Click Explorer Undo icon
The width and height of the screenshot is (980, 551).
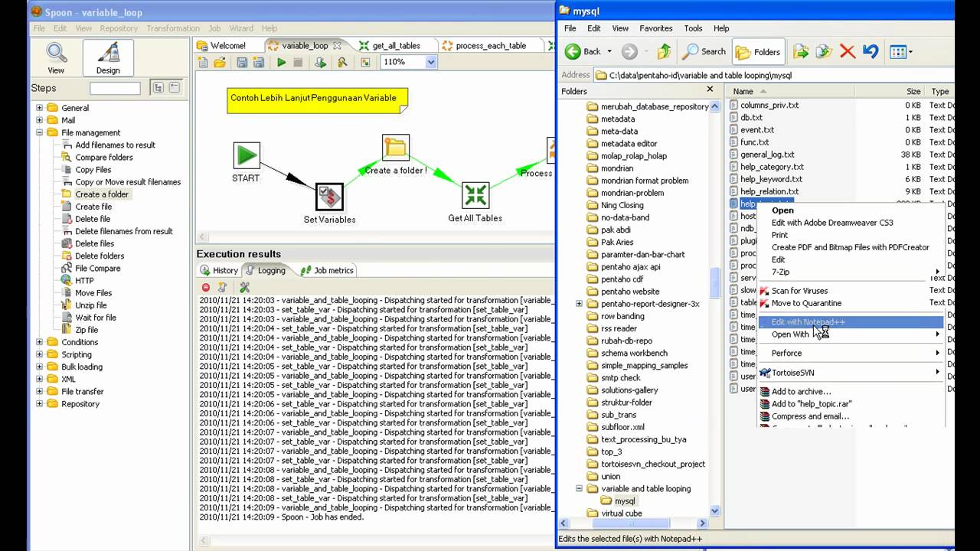tap(871, 51)
